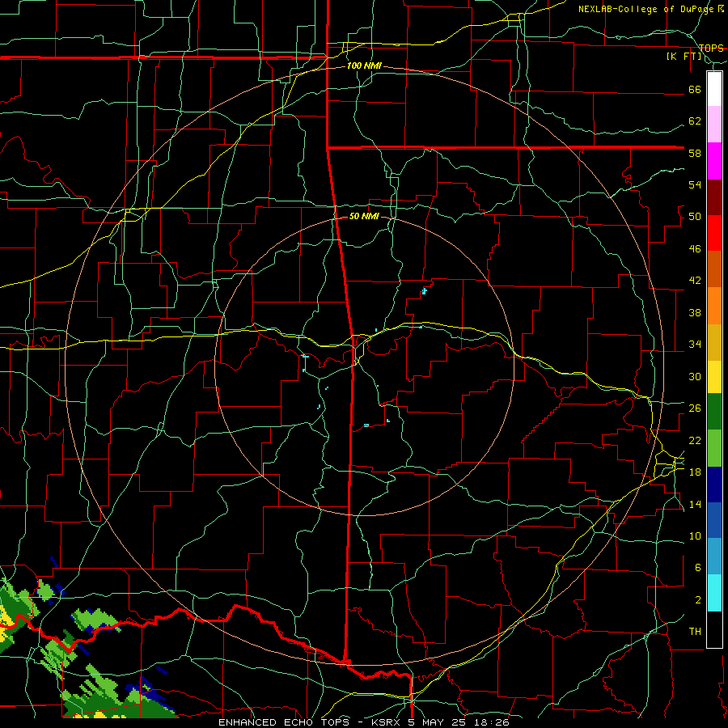Image resolution: width=728 pixels, height=728 pixels.
Task: Pick the sky blue legend swatch
Action: point(714,557)
